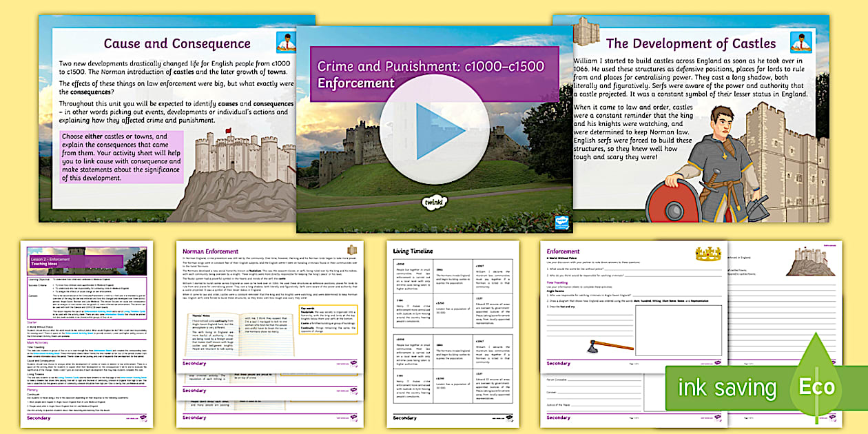
Task: Open the Secondary link on the Teaching Ideas sheet
Action: [x=38, y=417]
